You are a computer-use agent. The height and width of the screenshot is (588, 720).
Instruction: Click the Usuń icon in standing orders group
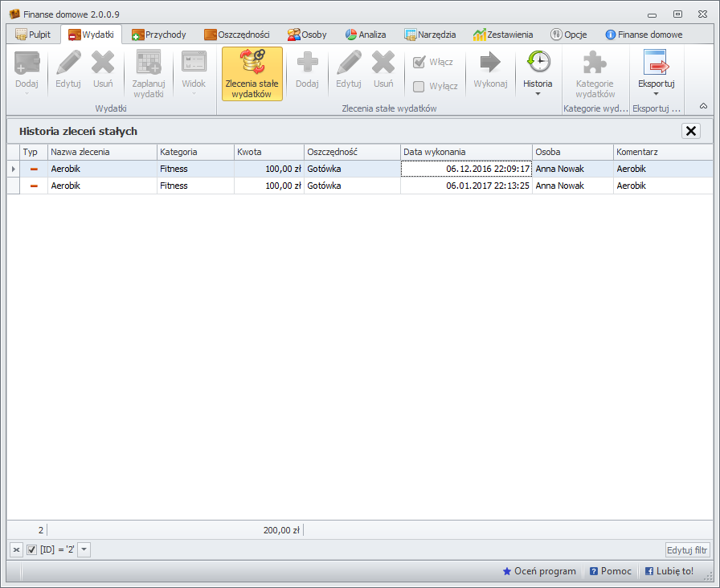coord(382,64)
